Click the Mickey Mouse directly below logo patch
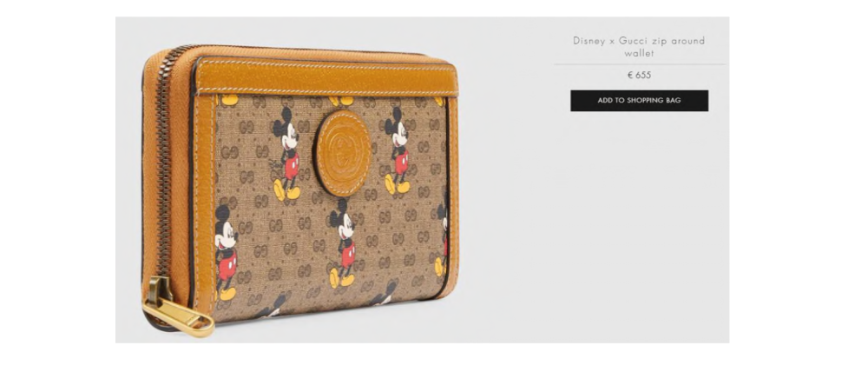 343,242
